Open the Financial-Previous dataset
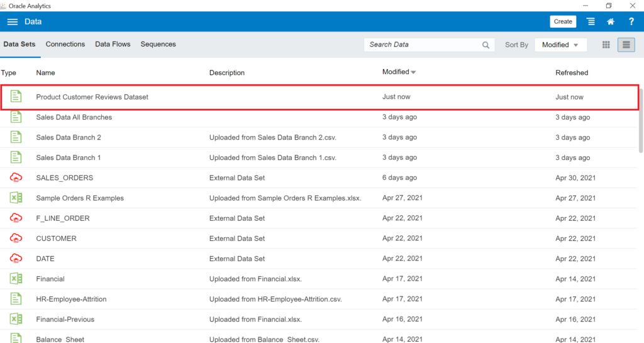The width and height of the screenshot is (644, 343). pyautogui.click(x=65, y=319)
